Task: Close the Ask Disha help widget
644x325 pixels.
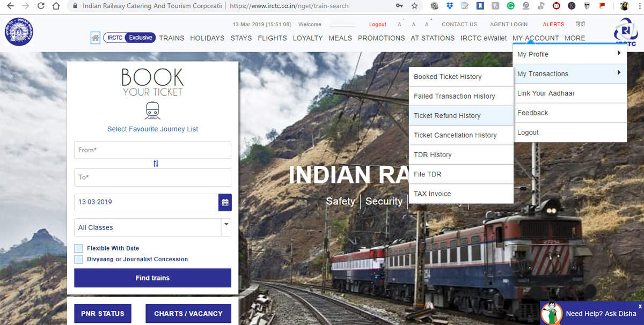Action: pyautogui.click(x=640, y=306)
